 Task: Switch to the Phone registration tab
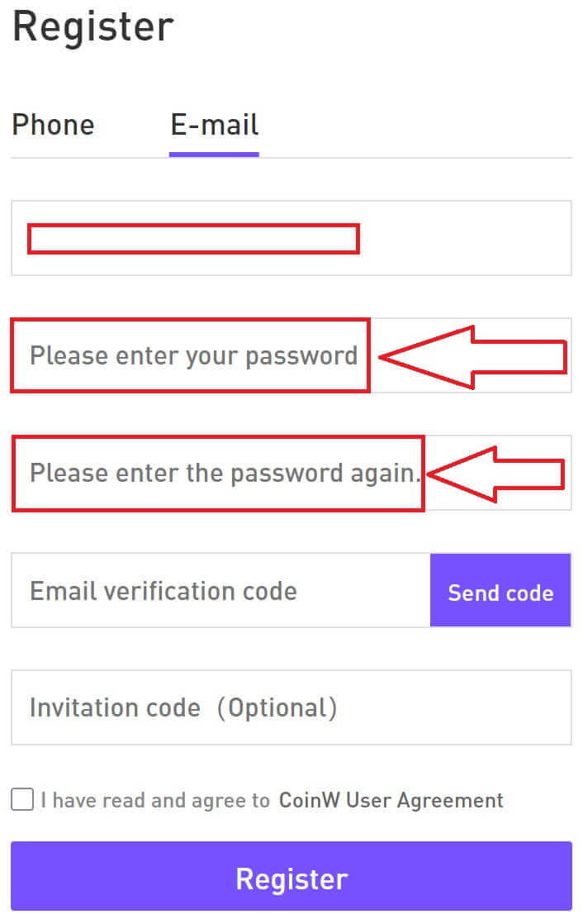[x=53, y=125]
